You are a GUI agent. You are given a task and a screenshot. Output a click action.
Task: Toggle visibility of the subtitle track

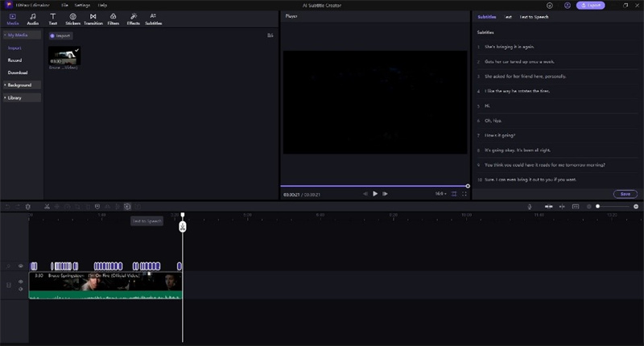pos(21,266)
